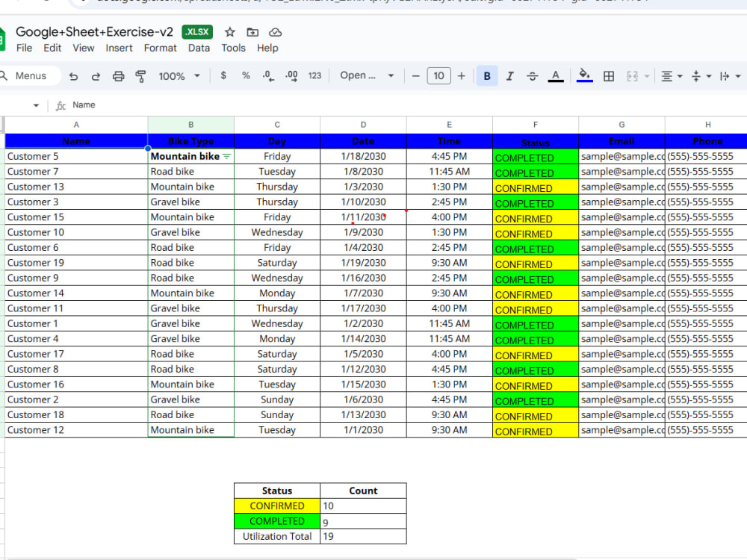Open fill color picker
Viewport: 747px width, 560px height.
(x=585, y=75)
